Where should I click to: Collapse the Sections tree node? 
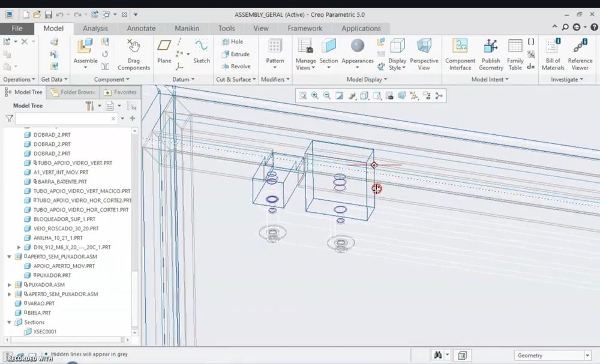(10, 323)
